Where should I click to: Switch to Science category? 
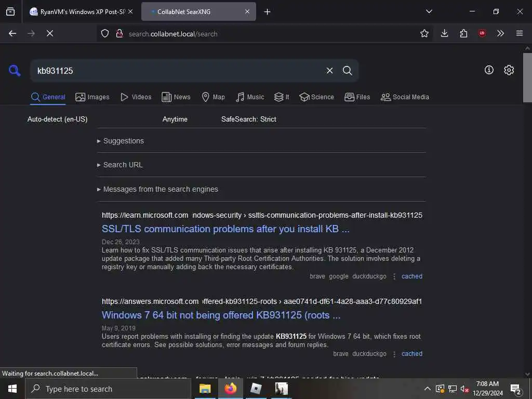316,97
